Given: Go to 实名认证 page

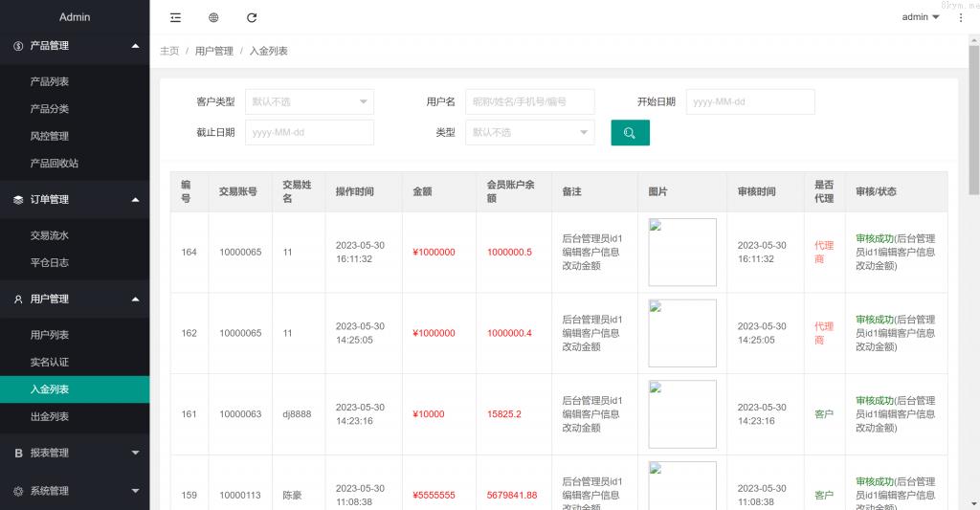Looking at the screenshot, I should pos(50,363).
